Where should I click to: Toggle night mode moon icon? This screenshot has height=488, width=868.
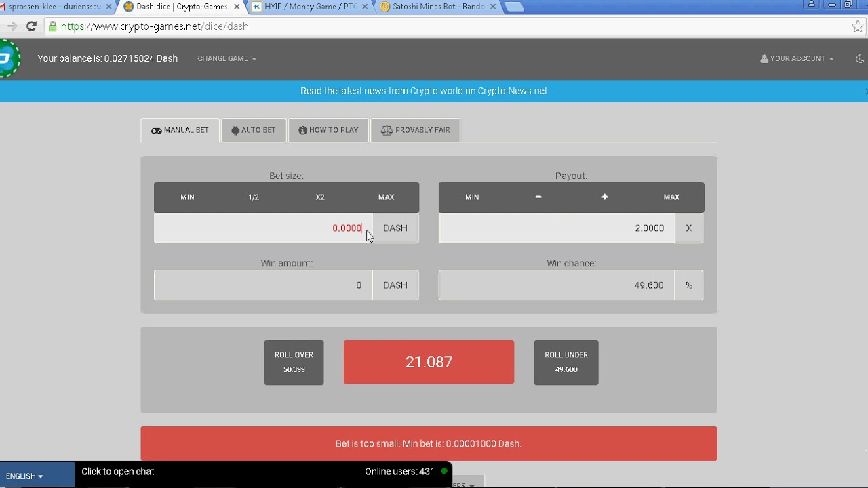[x=860, y=59]
